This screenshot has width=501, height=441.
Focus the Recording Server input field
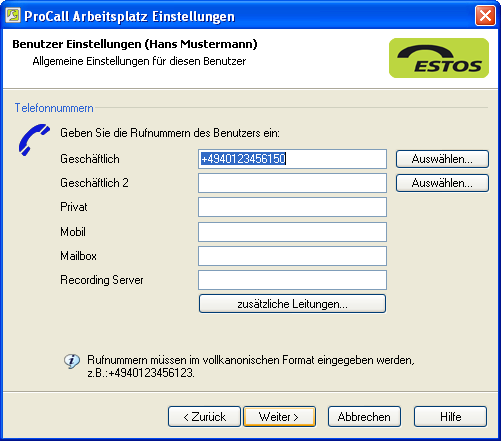[292, 280]
